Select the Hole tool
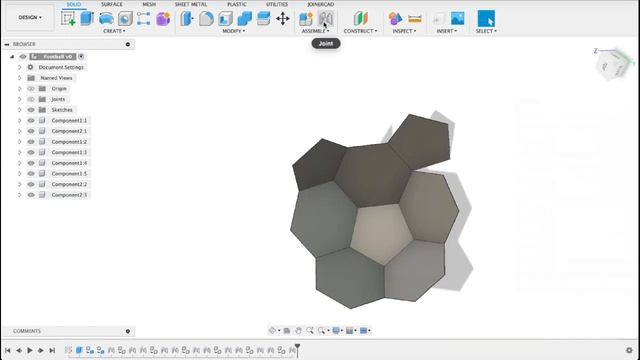Image resolution: width=640 pixels, height=360 pixels. [x=125, y=18]
